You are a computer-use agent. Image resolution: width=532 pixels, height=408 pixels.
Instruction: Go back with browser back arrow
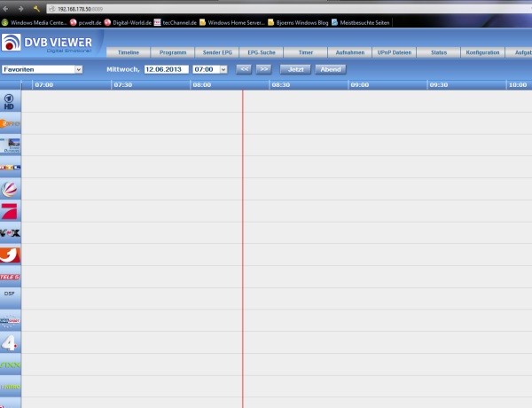pos(6,9)
